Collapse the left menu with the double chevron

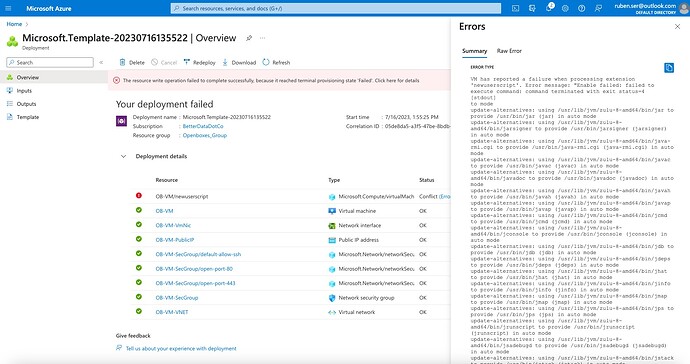[x=101, y=63]
